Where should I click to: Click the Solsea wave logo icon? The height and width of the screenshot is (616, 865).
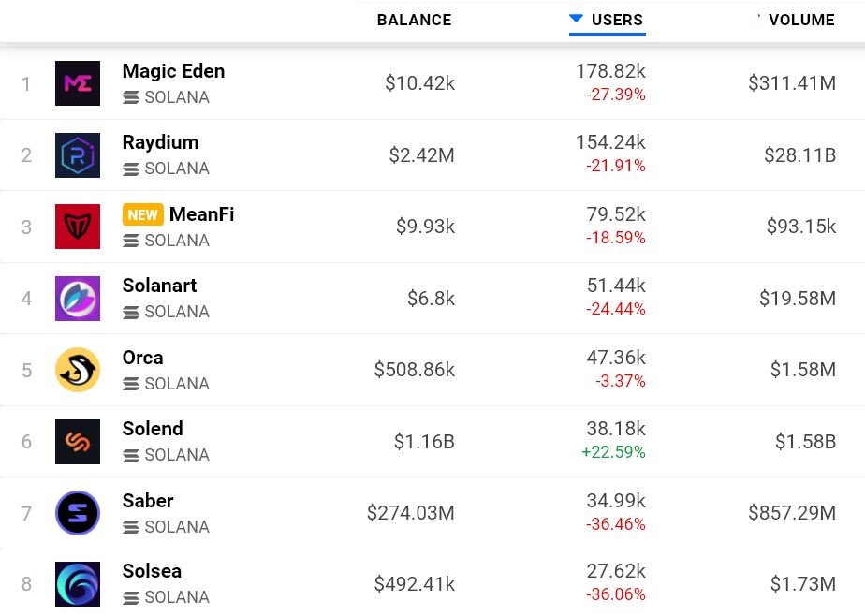pyautogui.click(x=78, y=584)
